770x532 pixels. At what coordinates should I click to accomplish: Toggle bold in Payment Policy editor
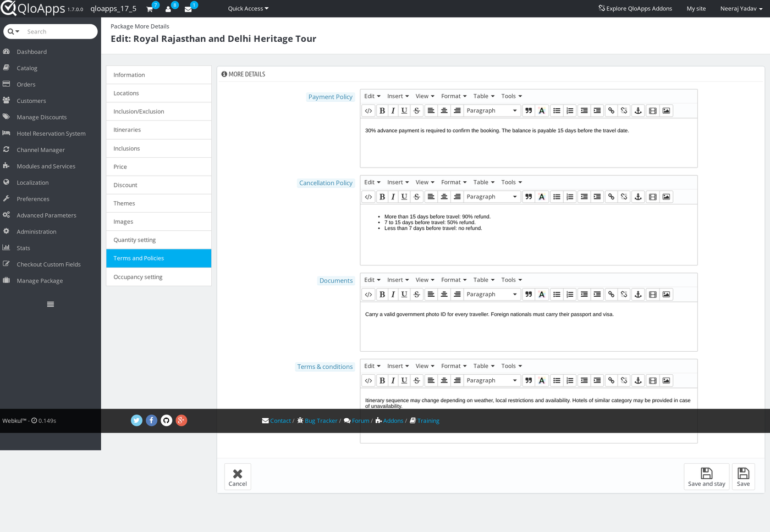click(x=382, y=110)
